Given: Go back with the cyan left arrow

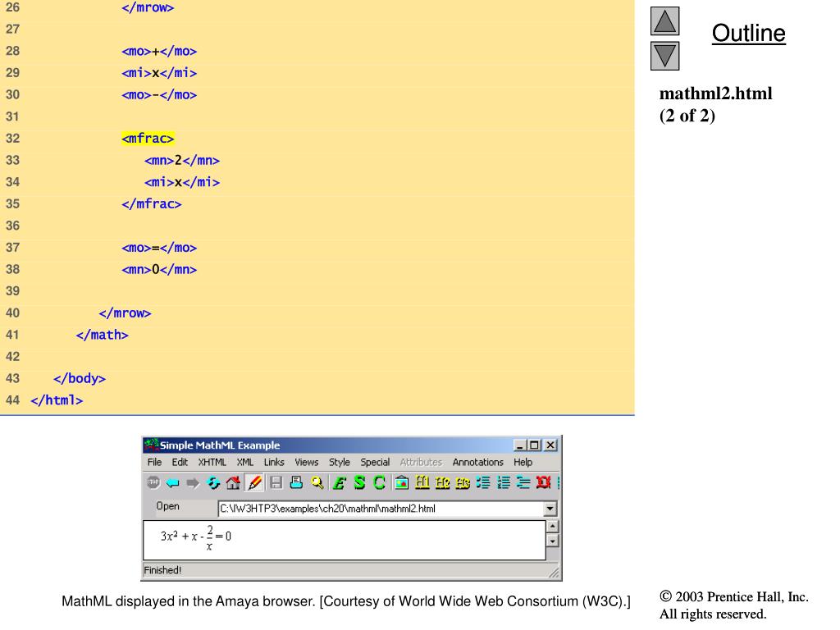Looking at the screenshot, I should pyautogui.click(x=172, y=482).
